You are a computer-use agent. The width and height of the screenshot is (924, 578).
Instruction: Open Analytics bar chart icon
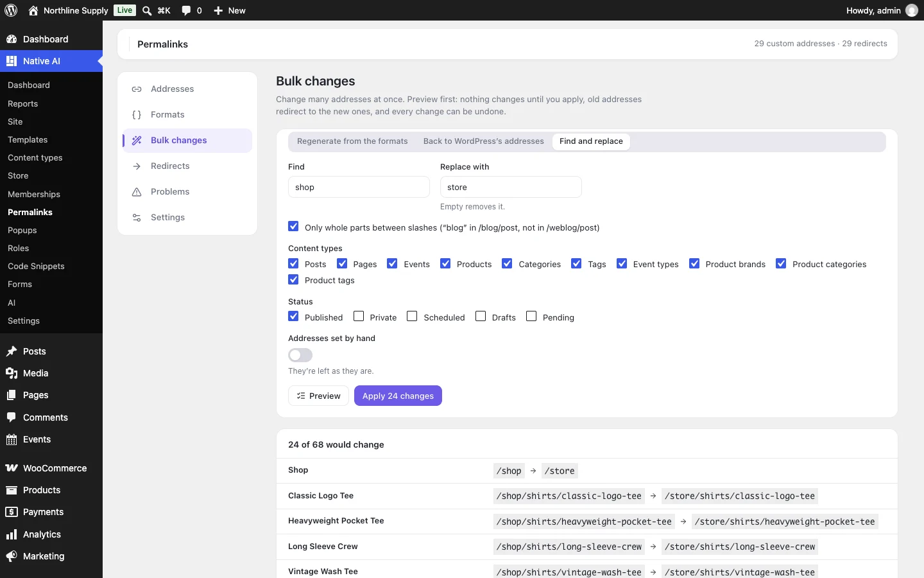click(x=12, y=534)
